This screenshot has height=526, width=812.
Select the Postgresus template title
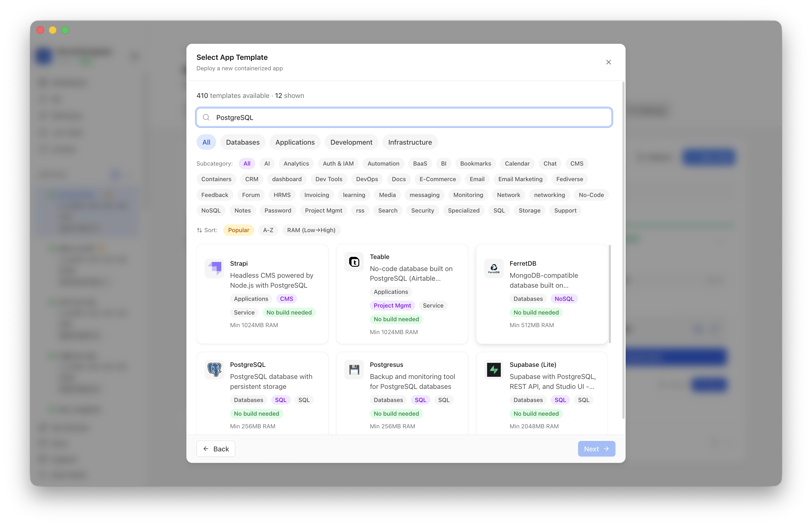click(386, 364)
